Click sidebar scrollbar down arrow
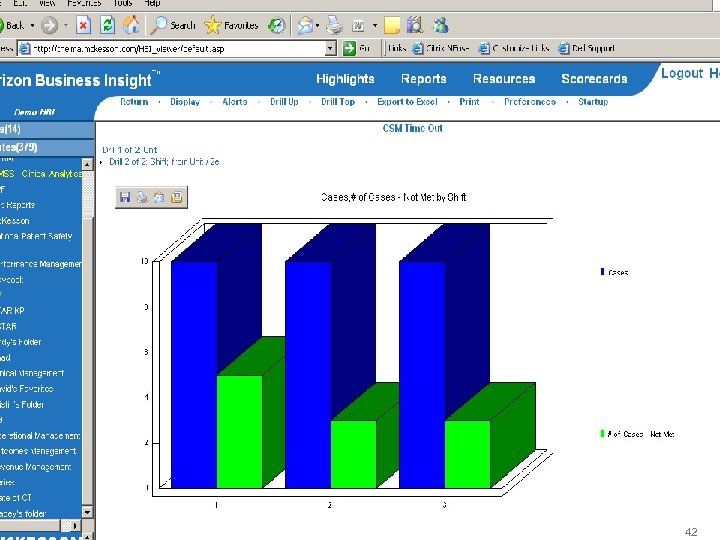The width and height of the screenshot is (720, 540). click(87, 512)
